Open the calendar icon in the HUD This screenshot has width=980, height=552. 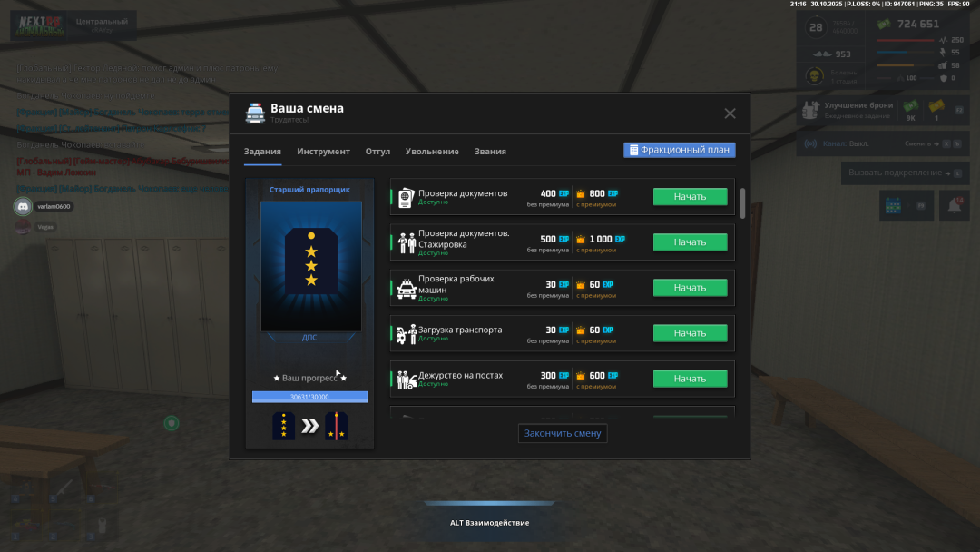[x=892, y=206]
